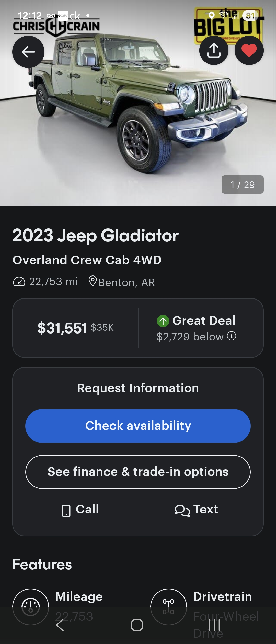
Task: Tap the Mileage gauge feature icon
Action: tap(31, 607)
